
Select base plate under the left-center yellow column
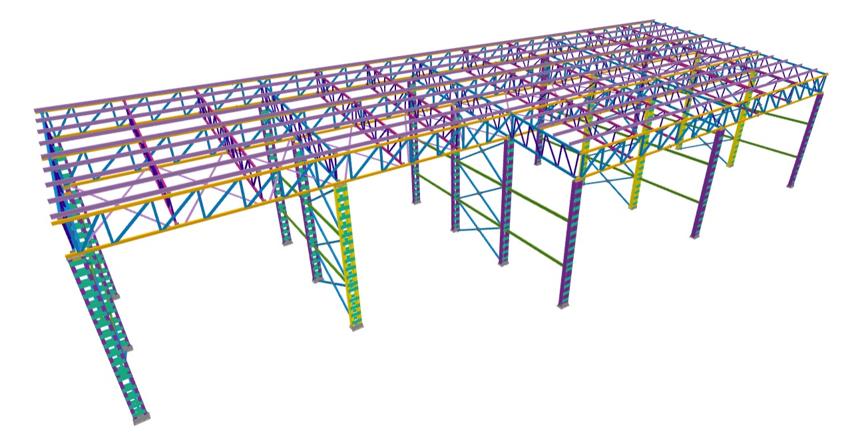[x=357, y=326]
